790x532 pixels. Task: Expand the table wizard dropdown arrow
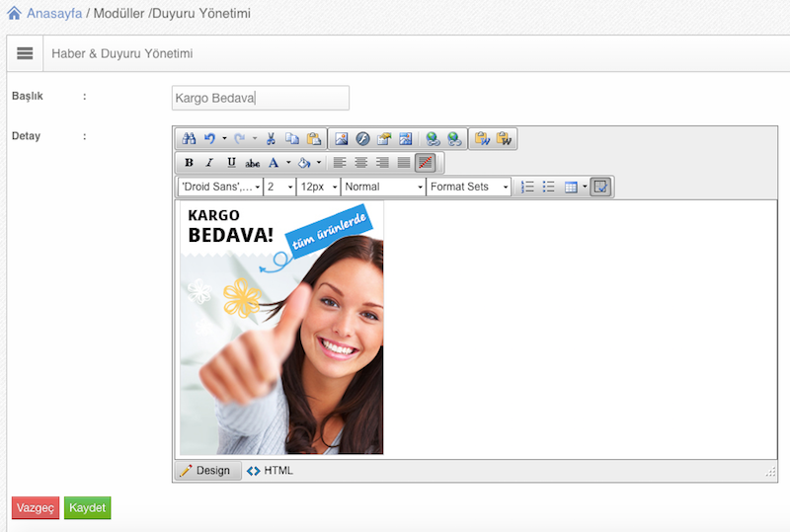[585, 187]
